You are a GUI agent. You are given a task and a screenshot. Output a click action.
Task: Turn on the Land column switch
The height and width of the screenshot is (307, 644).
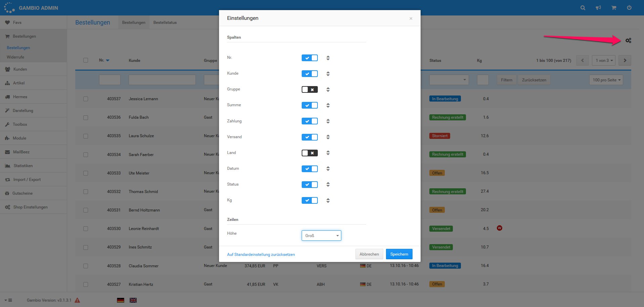pyautogui.click(x=309, y=153)
